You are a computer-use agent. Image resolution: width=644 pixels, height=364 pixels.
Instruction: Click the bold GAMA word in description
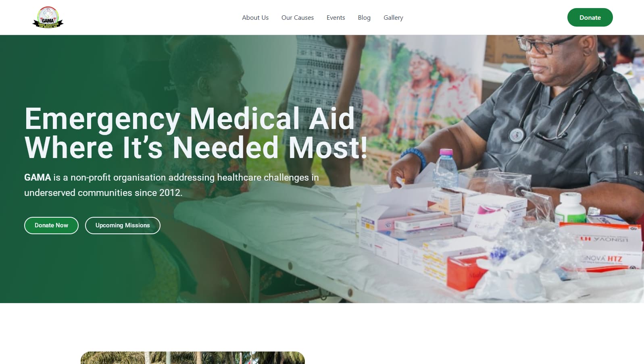point(38,177)
